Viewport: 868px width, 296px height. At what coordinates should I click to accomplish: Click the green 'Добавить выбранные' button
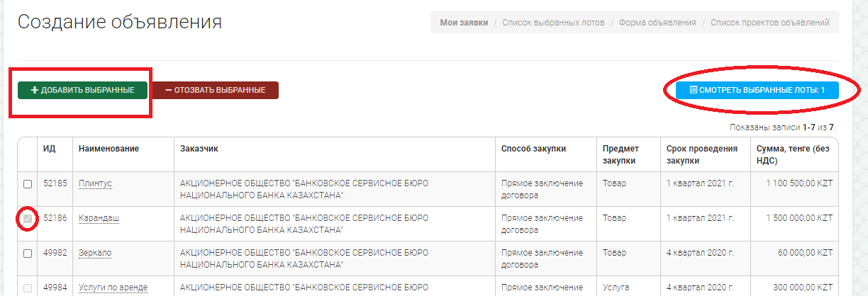[82, 91]
